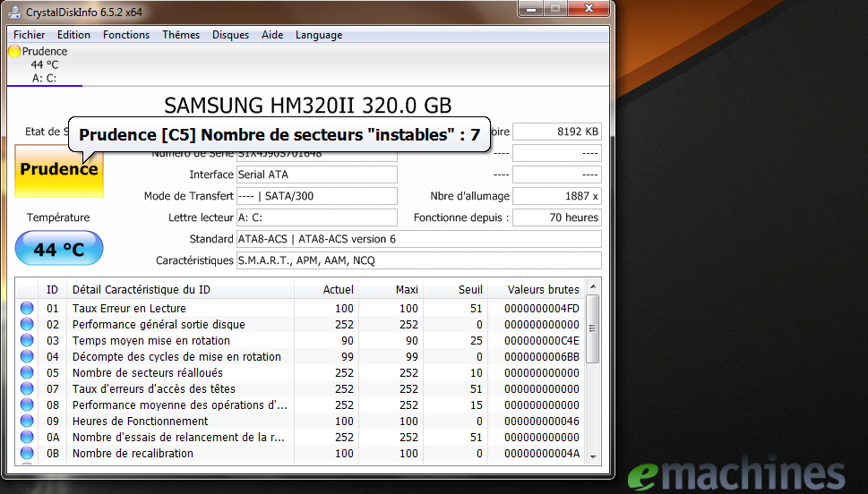This screenshot has width=868, height=494.
Task: Open the Language menu
Action: coord(319,35)
